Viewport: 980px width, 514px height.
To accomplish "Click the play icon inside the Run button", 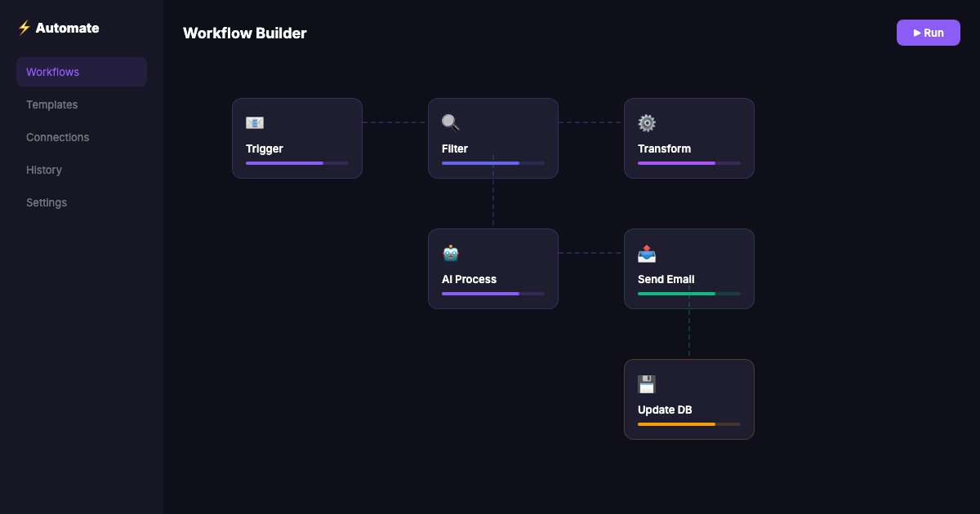I will pyautogui.click(x=918, y=33).
